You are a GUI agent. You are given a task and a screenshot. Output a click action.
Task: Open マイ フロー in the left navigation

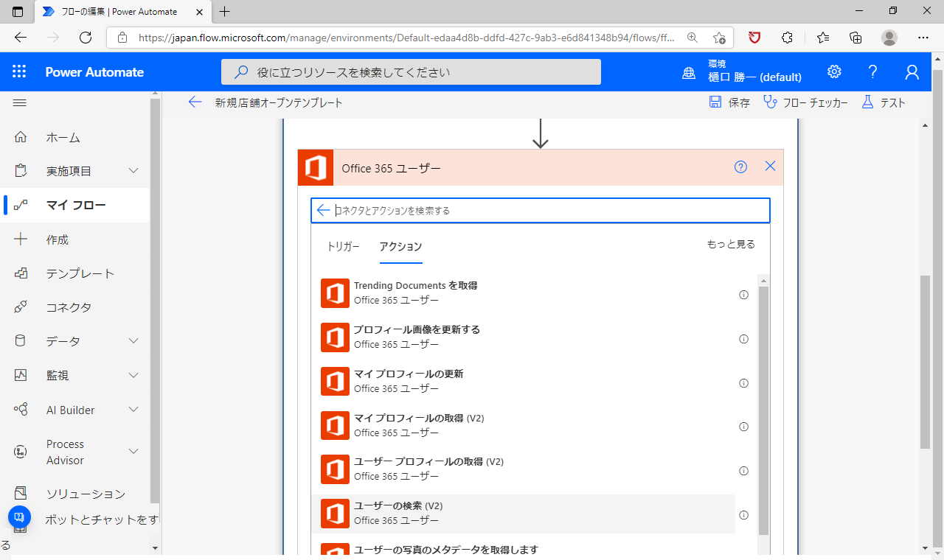coord(75,205)
